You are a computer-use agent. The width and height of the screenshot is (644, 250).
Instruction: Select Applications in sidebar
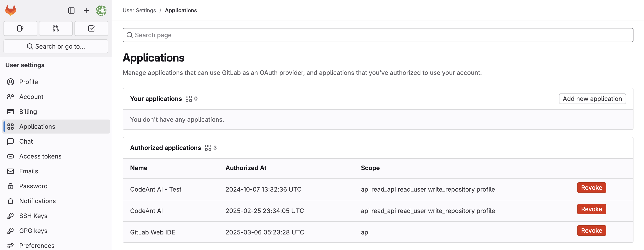(x=56, y=127)
